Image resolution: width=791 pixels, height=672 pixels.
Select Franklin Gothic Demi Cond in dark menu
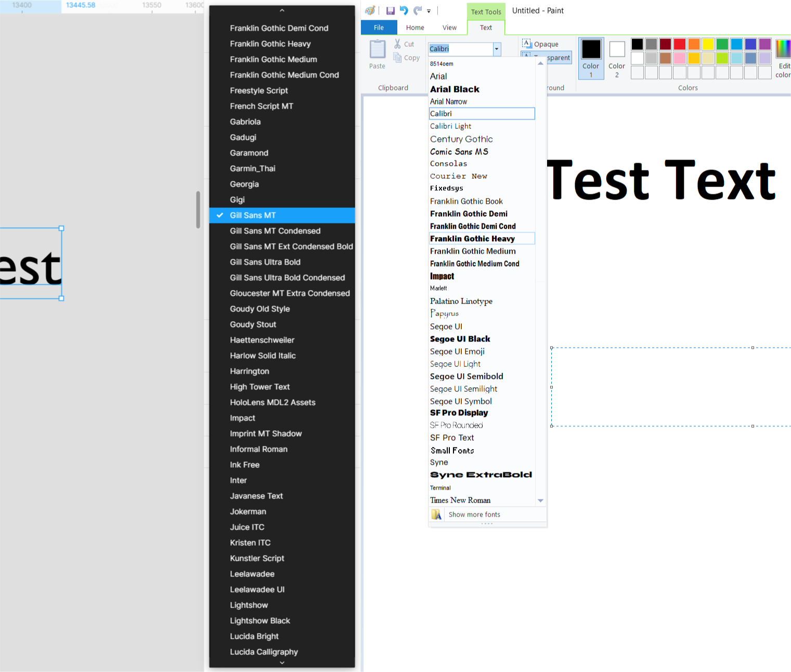(282, 28)
